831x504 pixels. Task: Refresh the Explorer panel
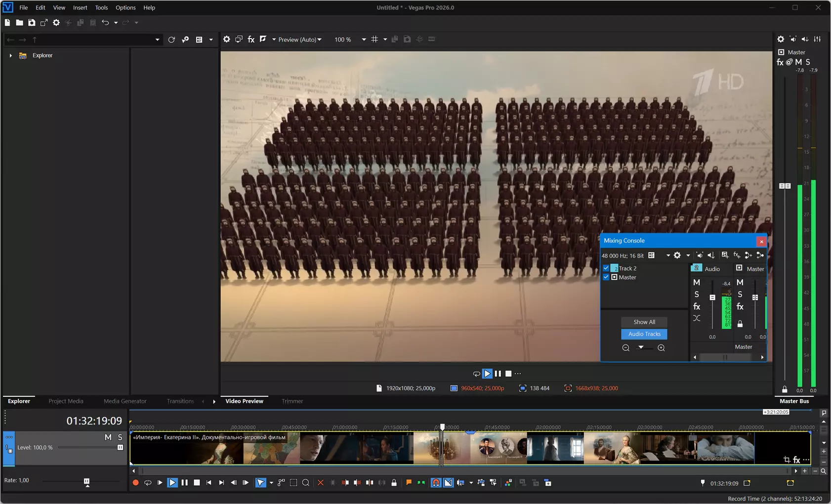click(171, 40)
